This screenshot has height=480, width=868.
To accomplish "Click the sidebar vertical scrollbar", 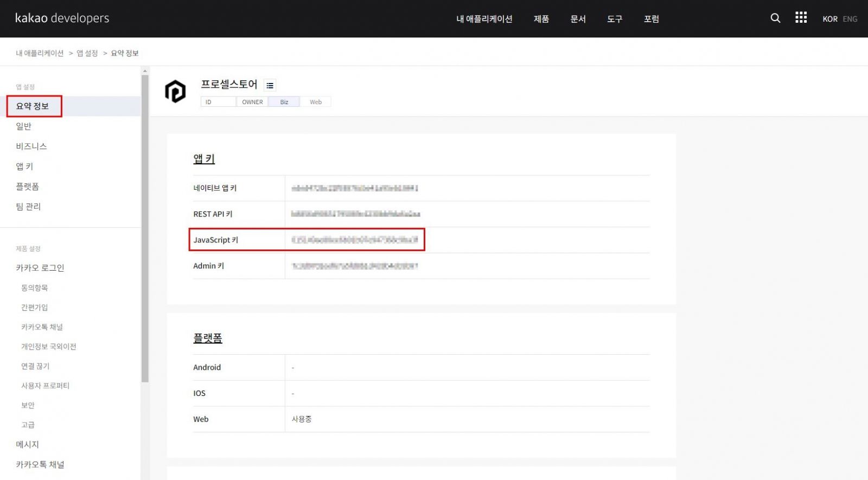I will [145, 228].
